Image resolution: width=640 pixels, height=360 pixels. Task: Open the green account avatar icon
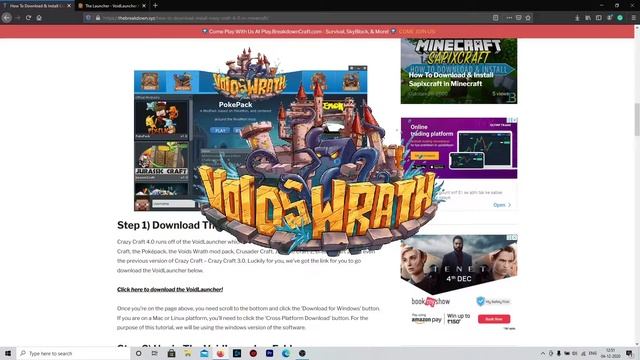pyautogui.click(x=620, y=18)
